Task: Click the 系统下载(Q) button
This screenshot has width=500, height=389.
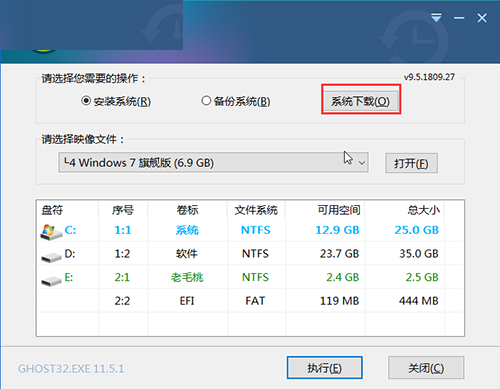Action: point(361,101)
